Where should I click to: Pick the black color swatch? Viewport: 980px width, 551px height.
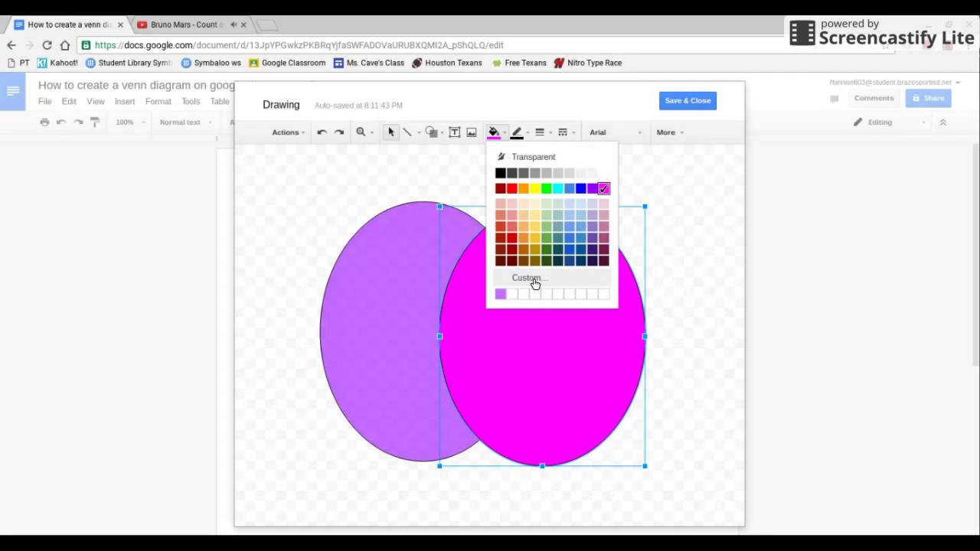501,174
